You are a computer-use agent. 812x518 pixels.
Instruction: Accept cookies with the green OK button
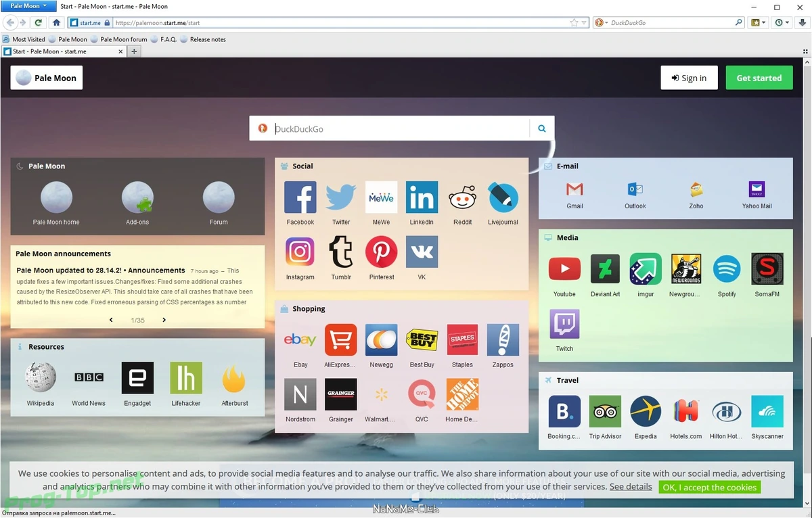(709, 487)
